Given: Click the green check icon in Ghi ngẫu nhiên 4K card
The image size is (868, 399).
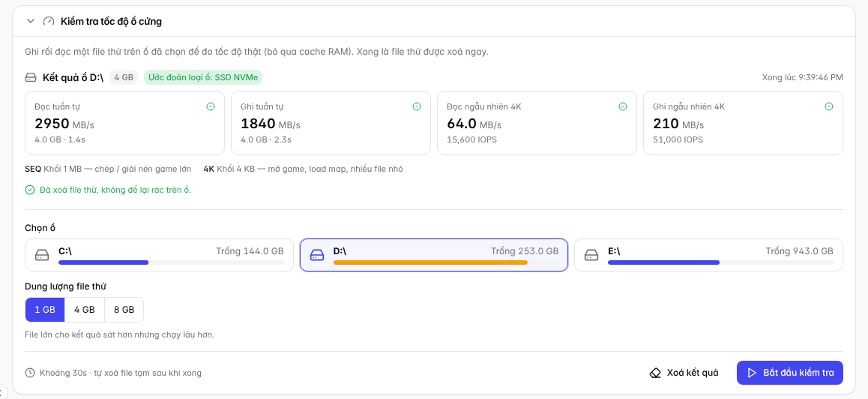Looking at the screenshot, I should point(829,106).
